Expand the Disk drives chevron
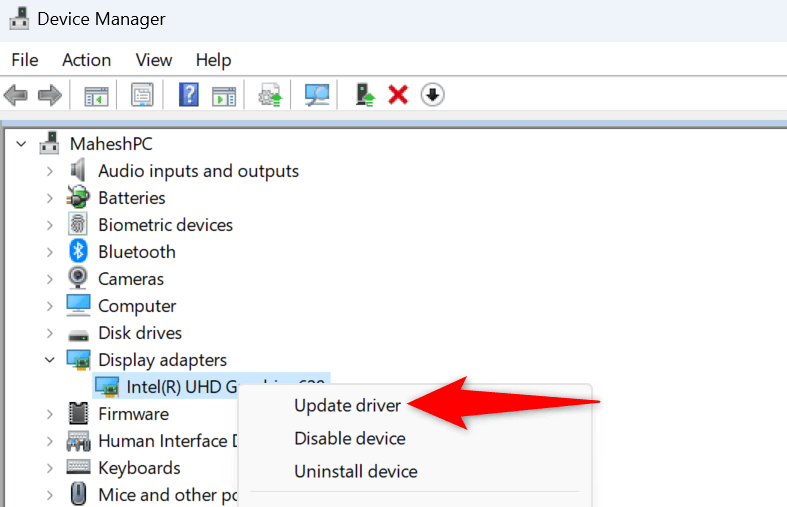This screenshot has height=507, width=787. (49, 333)
